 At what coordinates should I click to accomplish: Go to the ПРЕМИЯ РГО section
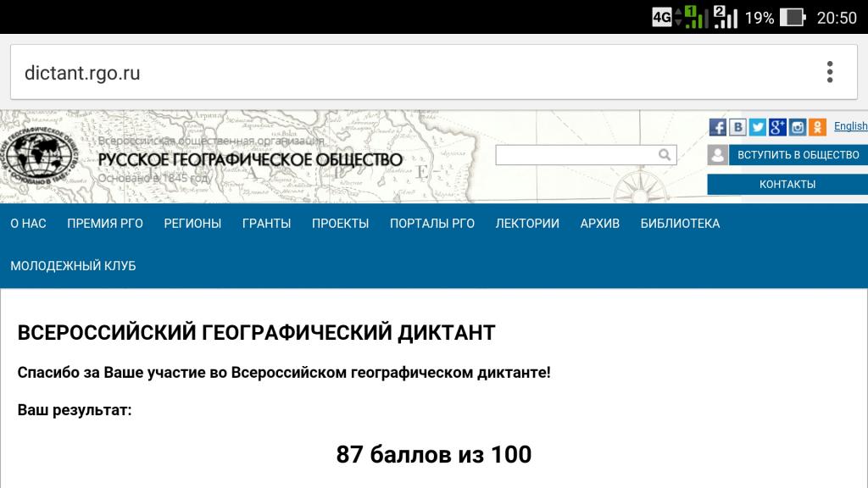[105, 224]
